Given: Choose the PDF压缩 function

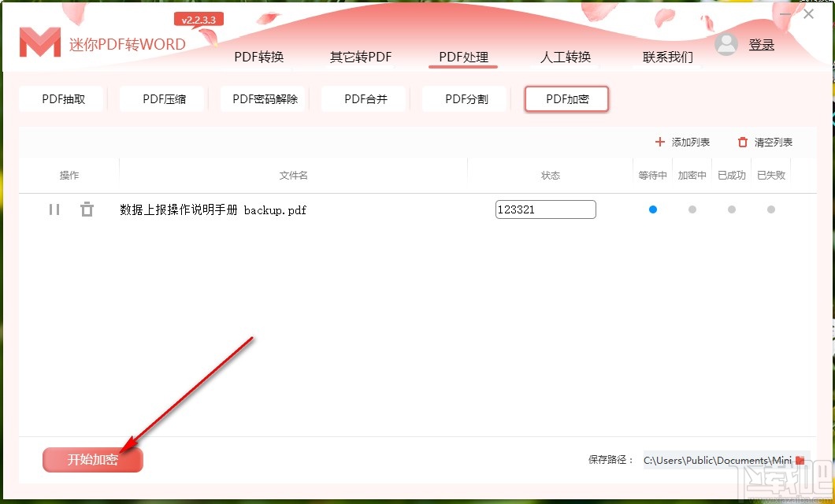Looking at the screenshot, I should coord(164,99).
